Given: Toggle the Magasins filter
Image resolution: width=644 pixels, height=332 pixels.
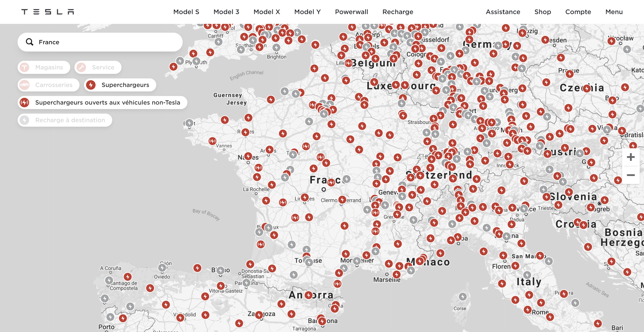Looking at the screenshot, I should 44,67.
